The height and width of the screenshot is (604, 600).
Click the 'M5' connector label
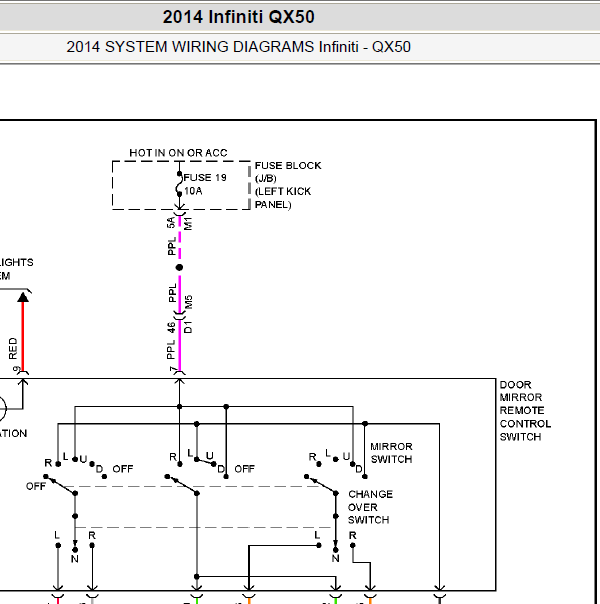point(188,302)
